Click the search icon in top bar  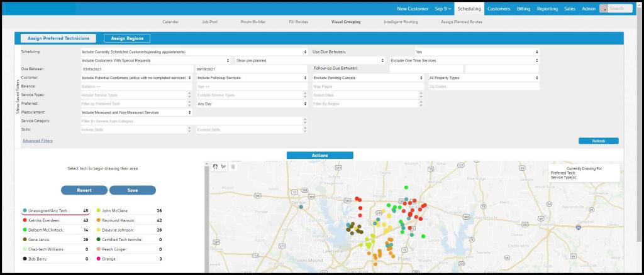604,9
